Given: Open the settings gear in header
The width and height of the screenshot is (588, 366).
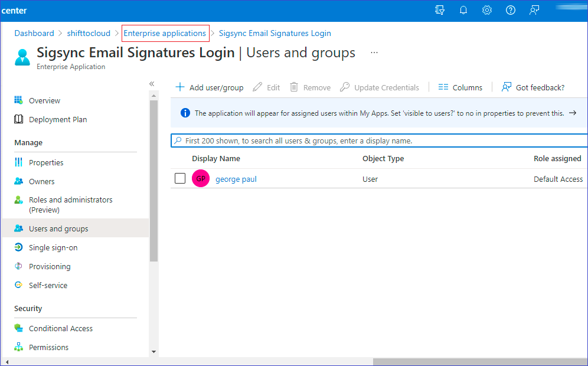Looking at the screenshot, I should coord(487,10).
